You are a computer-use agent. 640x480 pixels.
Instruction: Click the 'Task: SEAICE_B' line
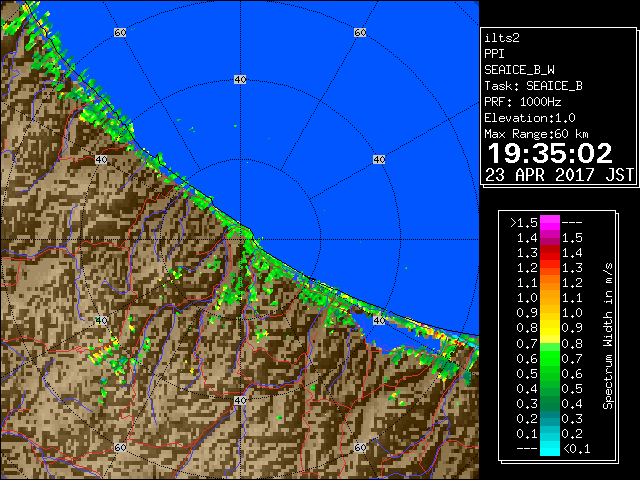[533, 86]
